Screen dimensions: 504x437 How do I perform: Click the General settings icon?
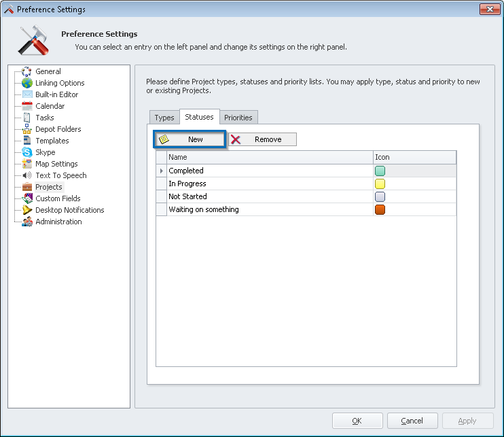[x=27, y=71]
